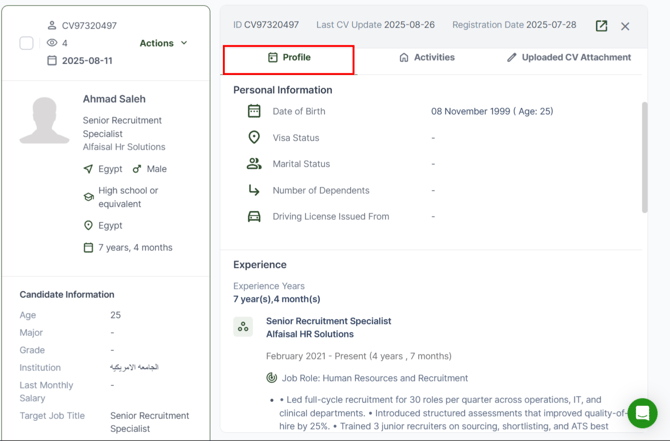The image size is (670, 441).
Task: Click Ahmad Saleh's avatar placeholder image
Action: pyautogui.click(x=45, y=121)
